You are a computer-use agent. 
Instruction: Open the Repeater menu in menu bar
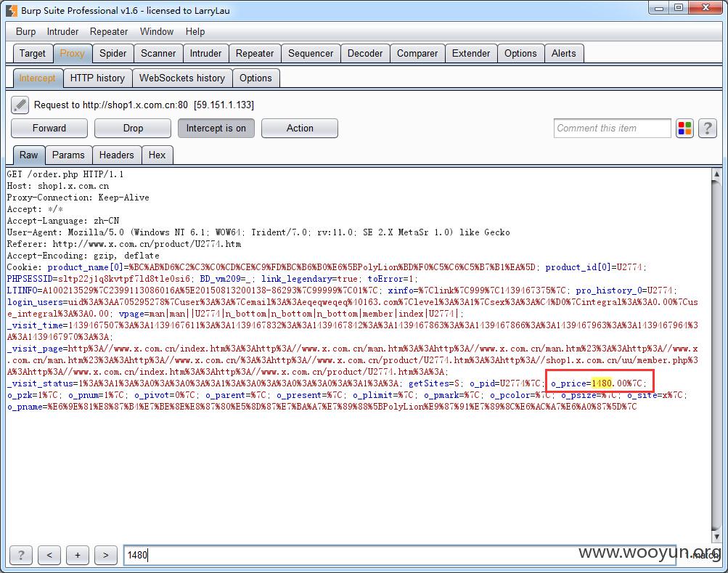click(109, 32)
